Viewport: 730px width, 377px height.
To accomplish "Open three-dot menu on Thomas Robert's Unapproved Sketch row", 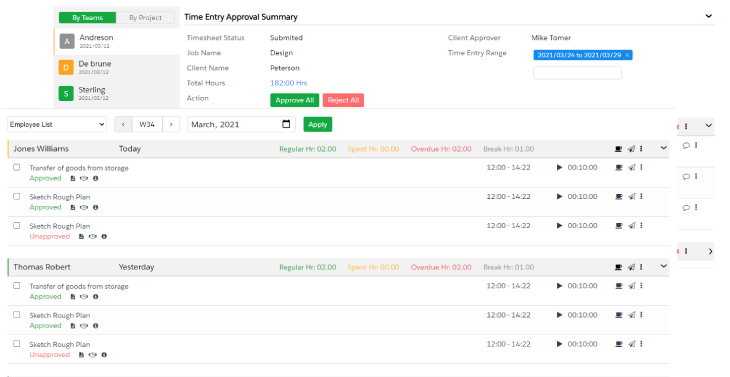I will pos(642,344).
